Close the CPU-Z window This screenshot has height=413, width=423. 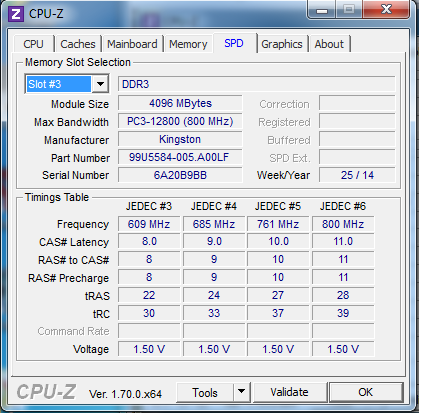click(386, 9)
